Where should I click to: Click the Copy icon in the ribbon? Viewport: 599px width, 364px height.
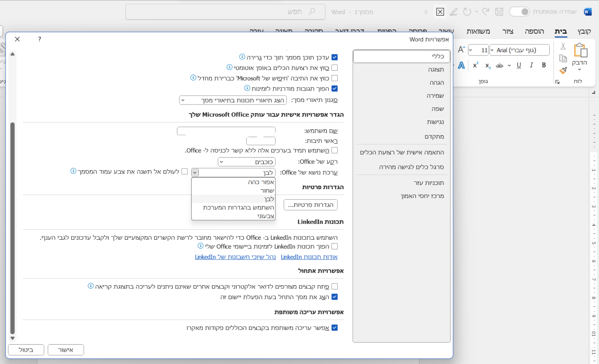click(x=563, y=58)
